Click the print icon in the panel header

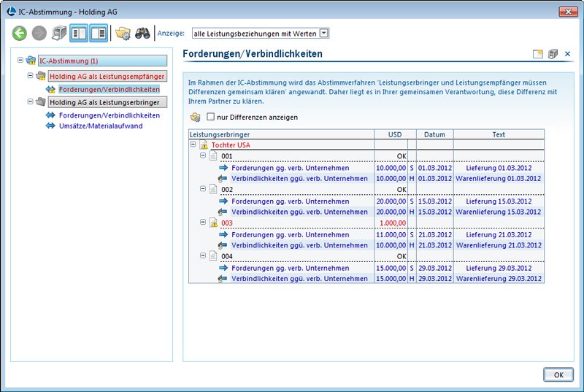[x=553, y=54]
